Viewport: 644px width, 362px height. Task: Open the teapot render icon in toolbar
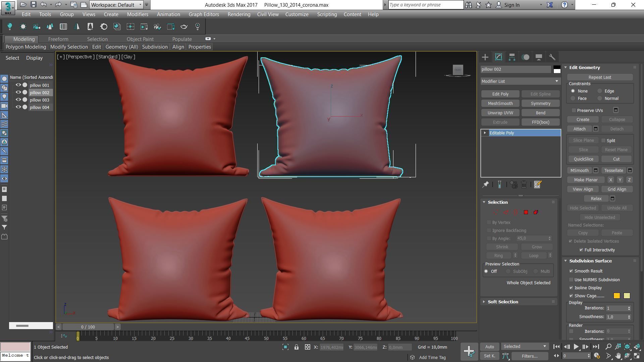[184, 26]
